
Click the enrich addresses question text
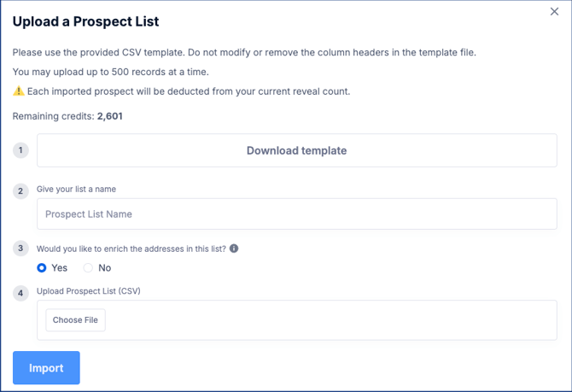tap(131, 249)
